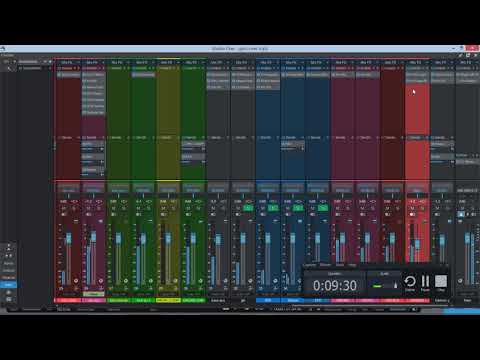Image resolution: width=480 pixels, height=360 pixels.
Task: Click the bottom-left corner icon of first green channel
Action: 111,289
